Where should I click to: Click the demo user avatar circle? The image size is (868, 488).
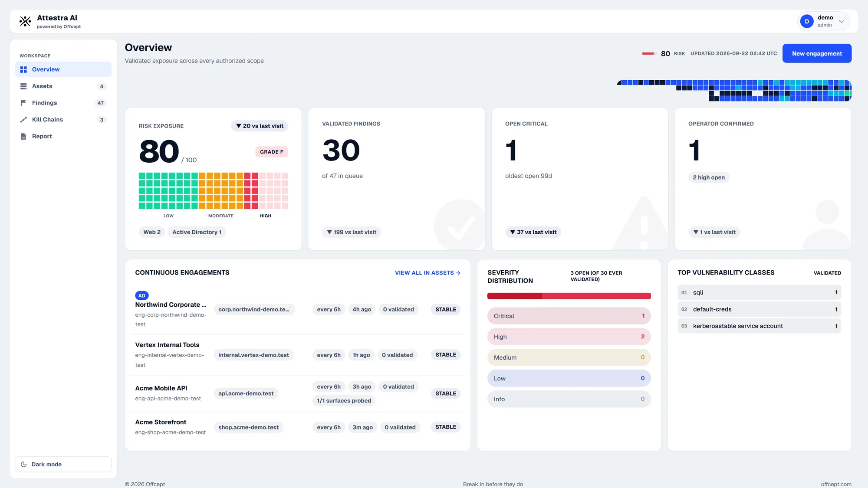click(x=807, y=21)
